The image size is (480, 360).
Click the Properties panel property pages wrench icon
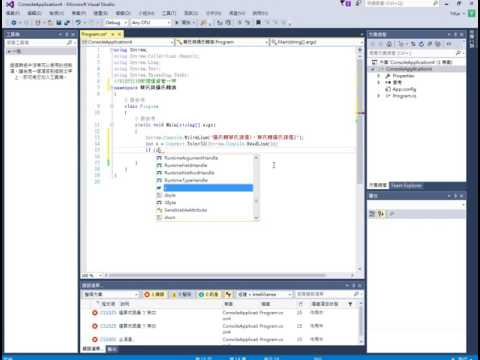392,214
